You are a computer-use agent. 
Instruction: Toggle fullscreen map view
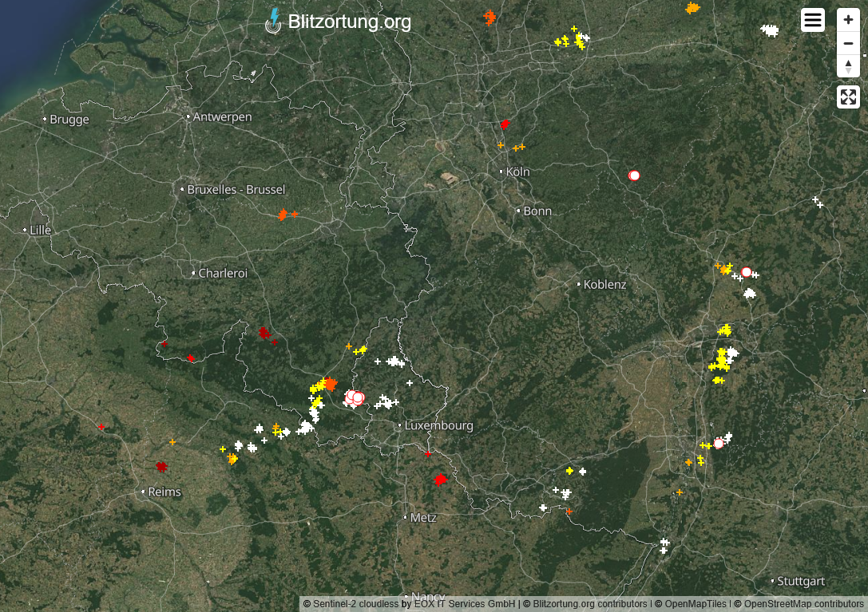pyautogui.click(x=848, y=97)
